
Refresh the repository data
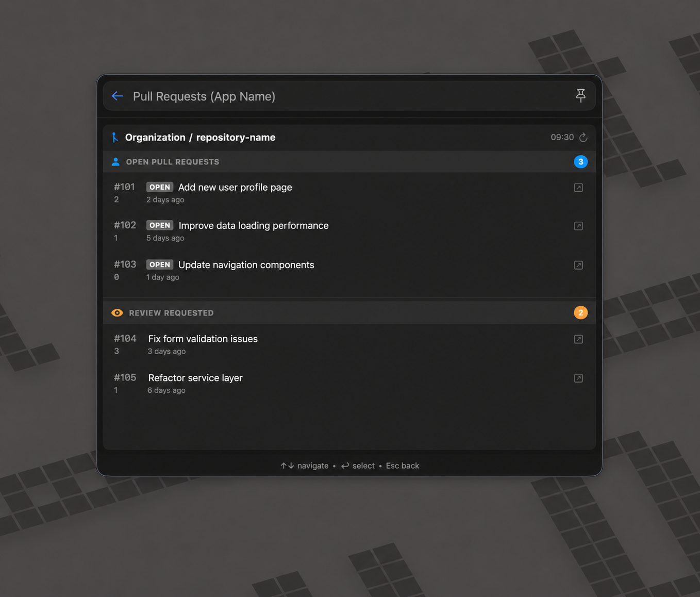583,137
